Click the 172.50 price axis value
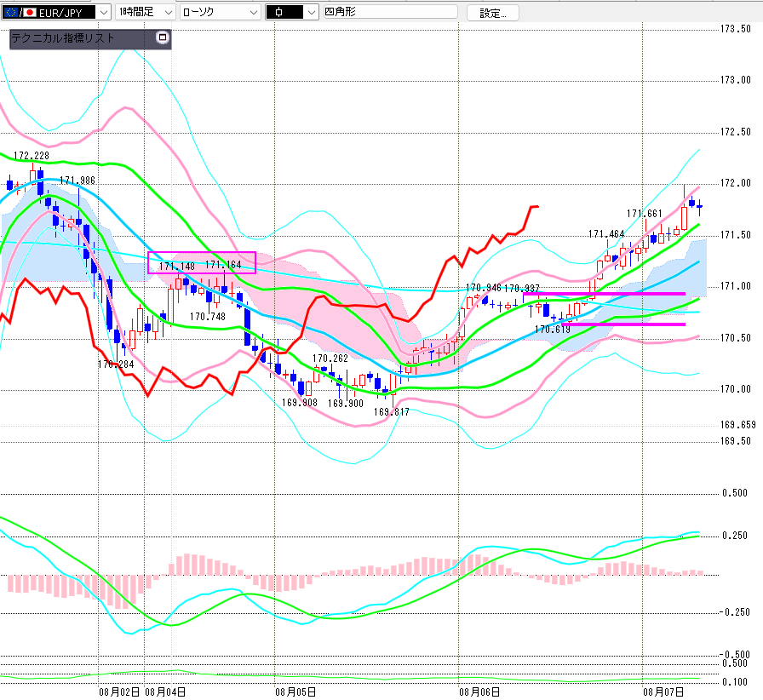The image size is (763, 700). pyautogui.click(x=736, y=132)
